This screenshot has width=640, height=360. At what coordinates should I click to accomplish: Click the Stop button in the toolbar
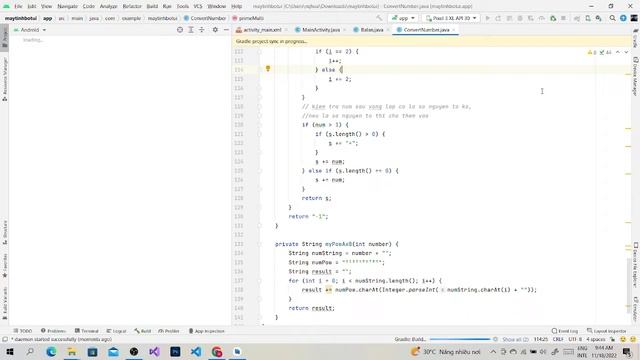[x=563, y=18]
